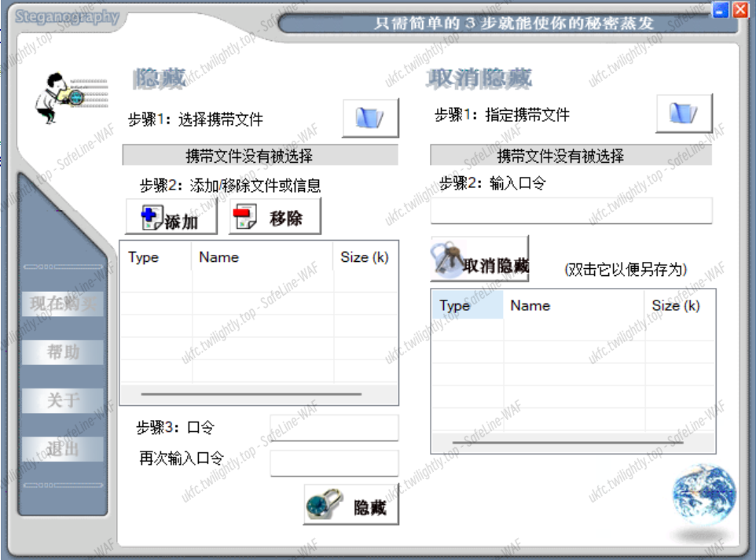Click the detective logo icon
The image size is (756, 560).
pyautogui.click(x=59, y=97)
